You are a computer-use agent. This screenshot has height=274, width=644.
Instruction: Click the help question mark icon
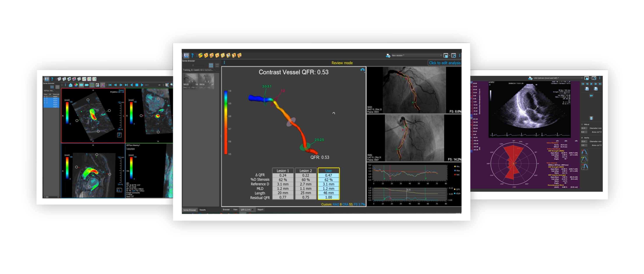pos(192,56)
